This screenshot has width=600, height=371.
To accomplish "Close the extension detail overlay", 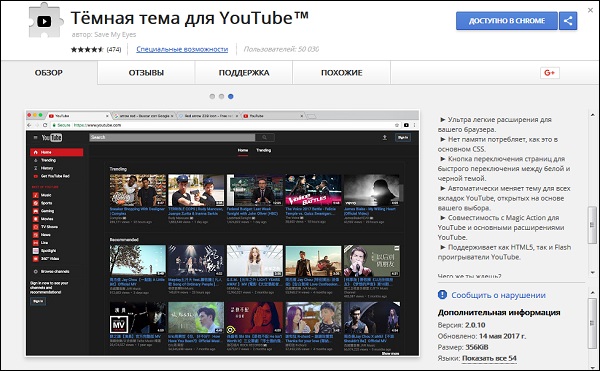I will click(590, 10).
